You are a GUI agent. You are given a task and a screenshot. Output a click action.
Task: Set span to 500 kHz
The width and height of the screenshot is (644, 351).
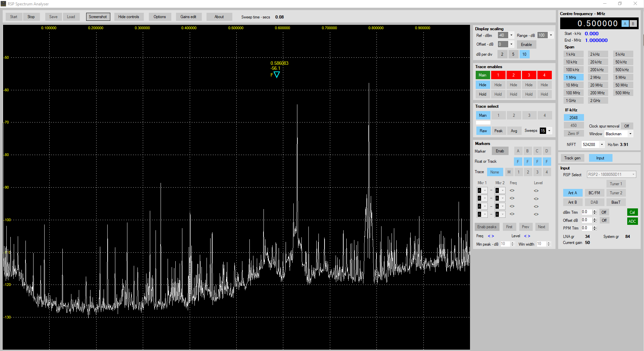click(x=623, y=70)
